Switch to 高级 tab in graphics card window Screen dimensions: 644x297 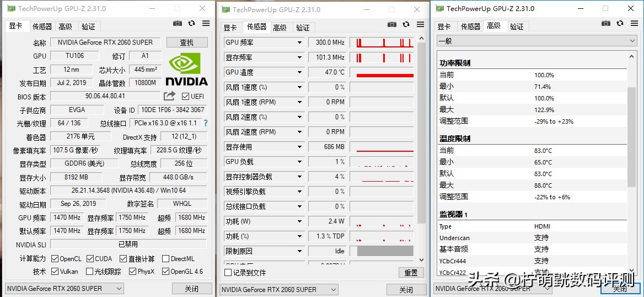[x=65, y=26]
